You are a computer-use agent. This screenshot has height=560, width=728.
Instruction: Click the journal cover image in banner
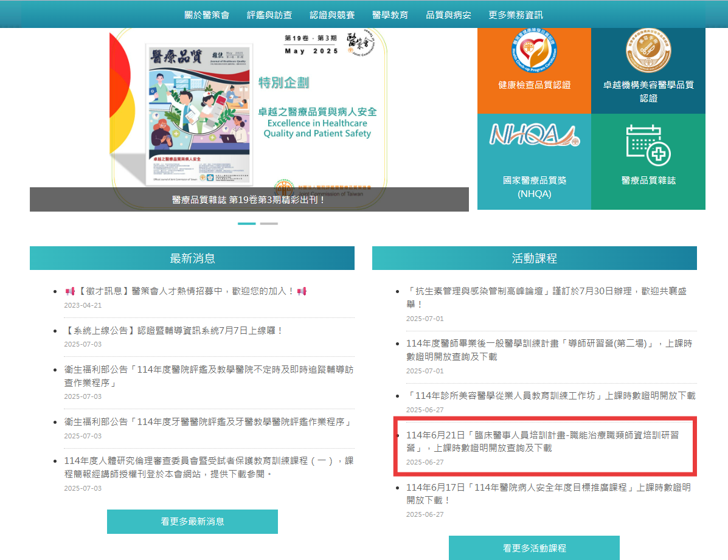tap(199, 114)
